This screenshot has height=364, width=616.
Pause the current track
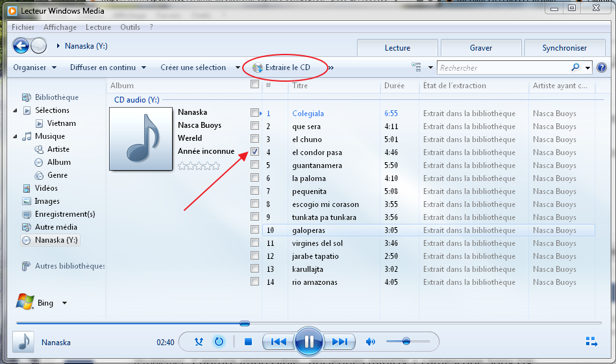coord(309,342)
